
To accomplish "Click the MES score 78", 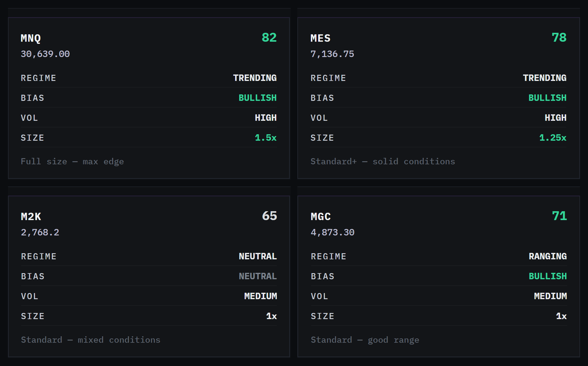I will tap(559, 38).
